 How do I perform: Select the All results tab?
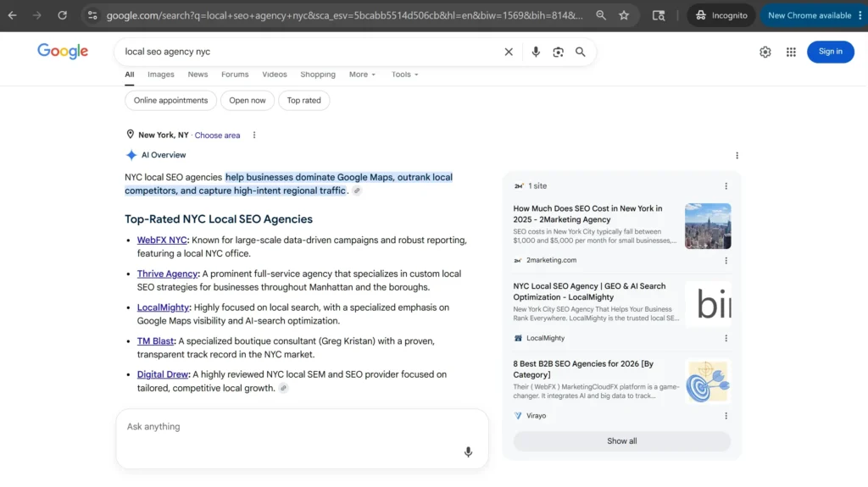(x=129, y=75)
